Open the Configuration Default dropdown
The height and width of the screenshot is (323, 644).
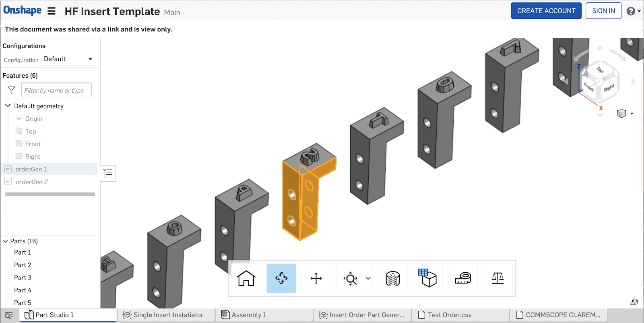coord(68,59)
